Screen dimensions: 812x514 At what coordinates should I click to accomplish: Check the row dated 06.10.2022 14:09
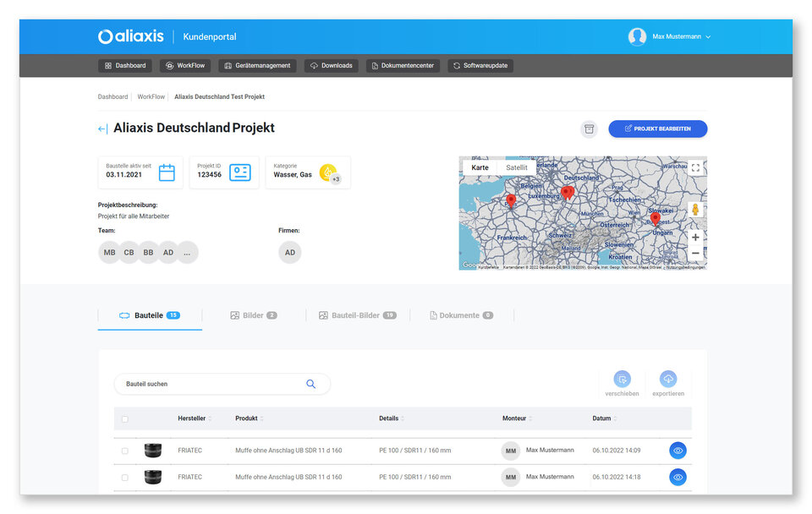click(125, 451)
